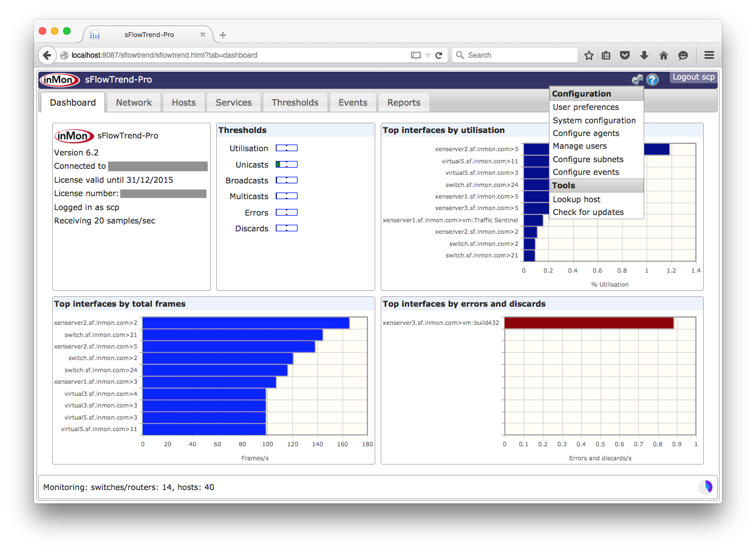Screen dimensions: 756x552
Task: Click the Utilisation threshold gauge
Action: (287, 148)
